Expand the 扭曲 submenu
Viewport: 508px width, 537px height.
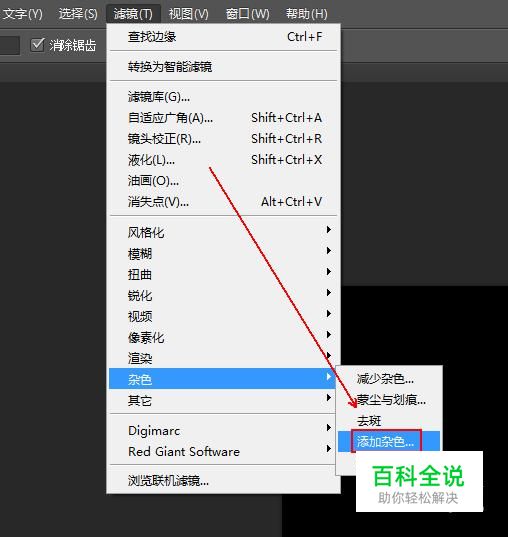[223, 275]
